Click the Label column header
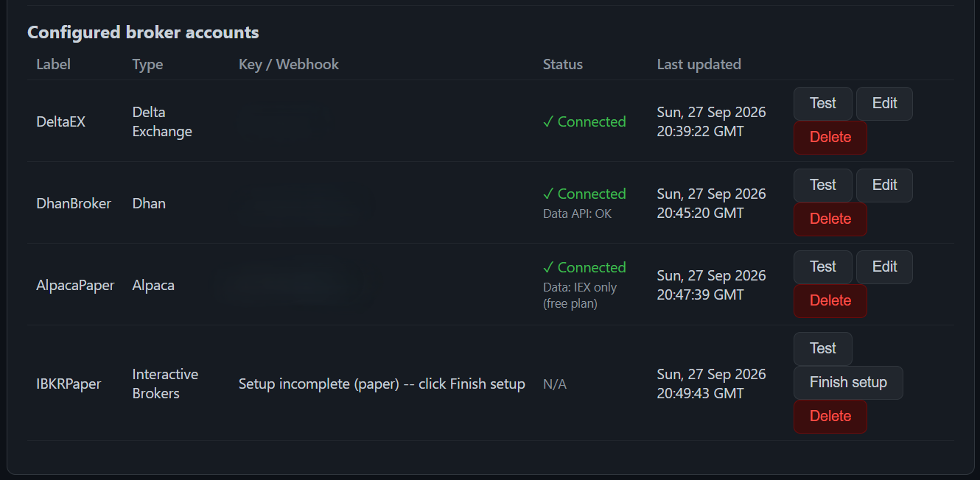This screenshot has width=980, height=480. click(54, 64)
